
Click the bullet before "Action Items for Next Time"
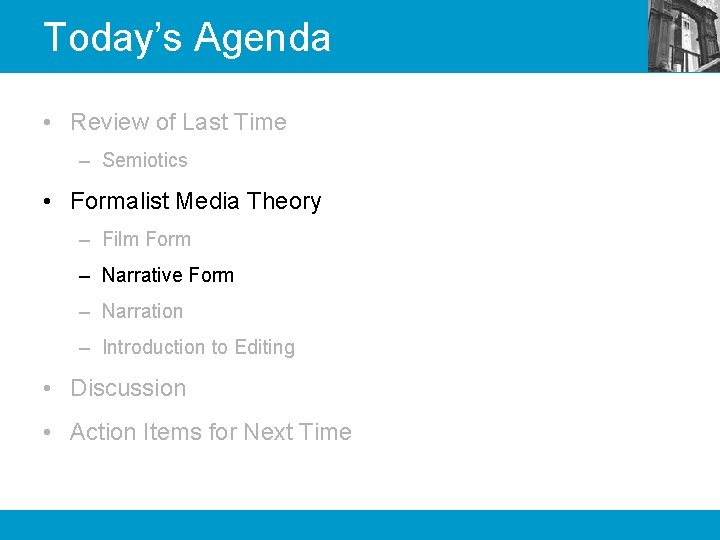pyautogui.click(x=48, y=433)
